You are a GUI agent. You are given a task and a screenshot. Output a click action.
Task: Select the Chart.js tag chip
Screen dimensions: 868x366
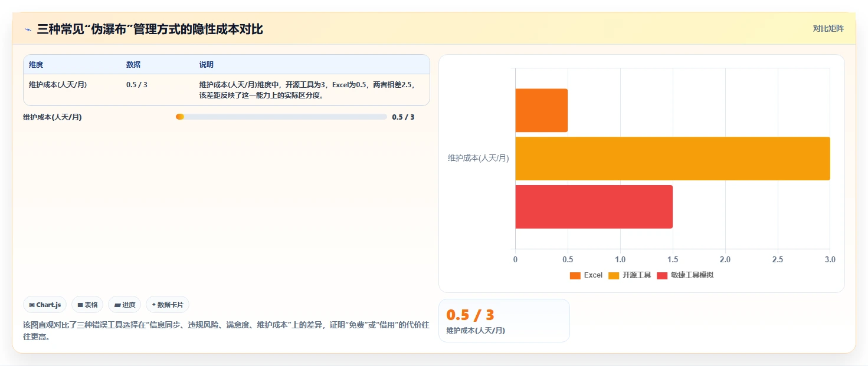click(x=45, y=305)
